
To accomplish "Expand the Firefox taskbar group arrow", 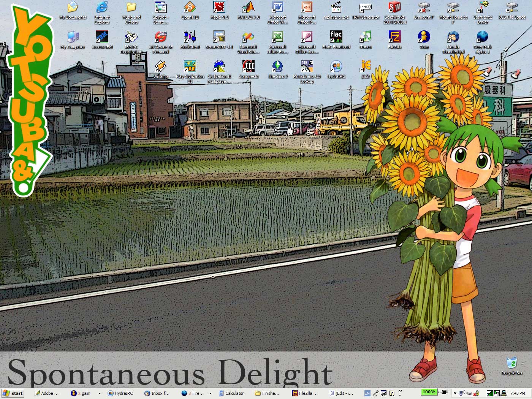I will click(210, 393).
